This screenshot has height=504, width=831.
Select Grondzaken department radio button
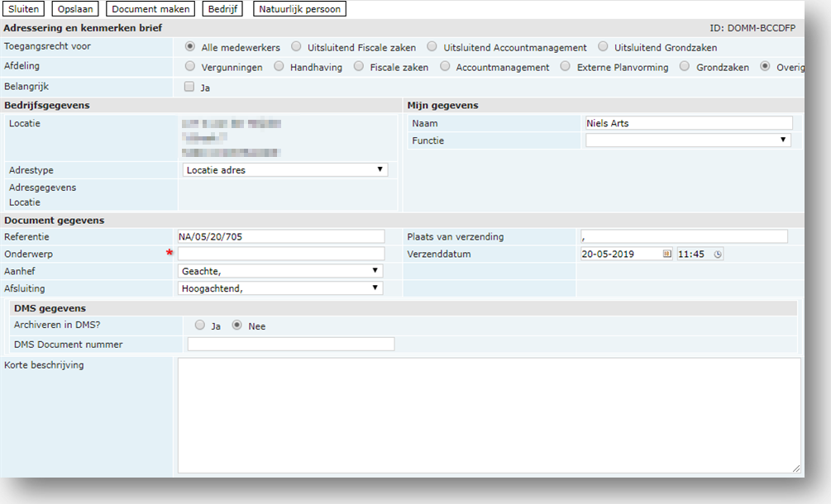(x=685, y=67)
